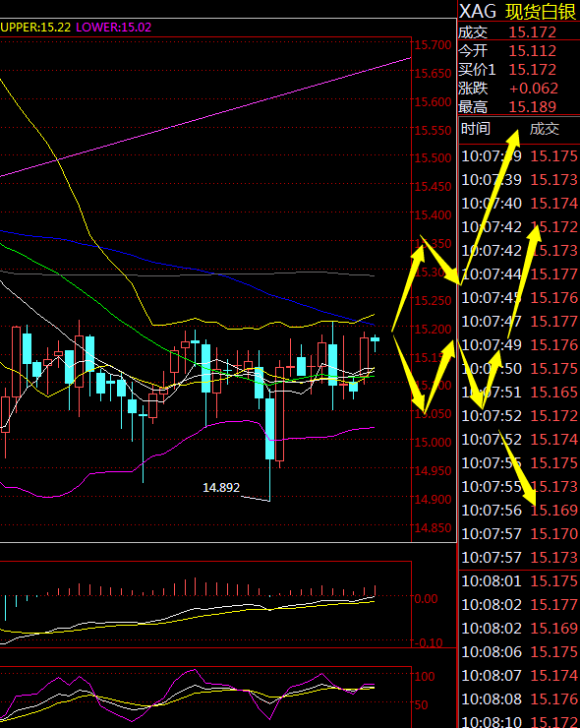Select the 10:07:52 tick priced 15.174

(x=519, y=439)
